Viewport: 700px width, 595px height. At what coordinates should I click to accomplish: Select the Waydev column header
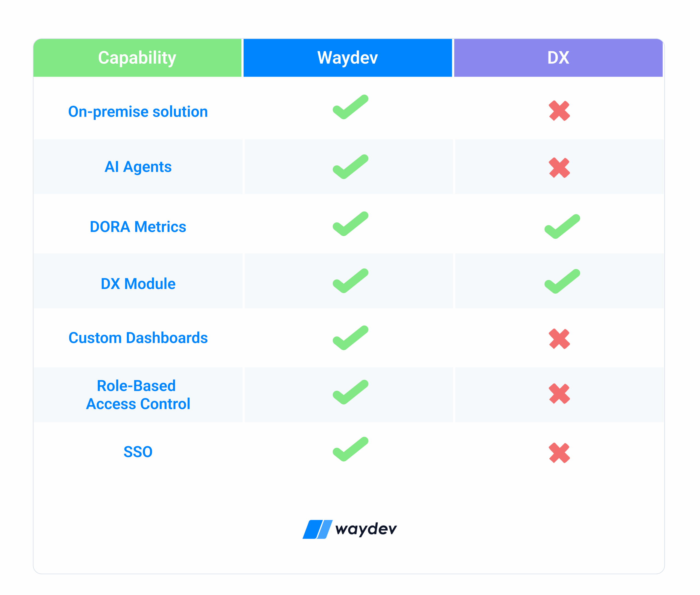point(348,58)
